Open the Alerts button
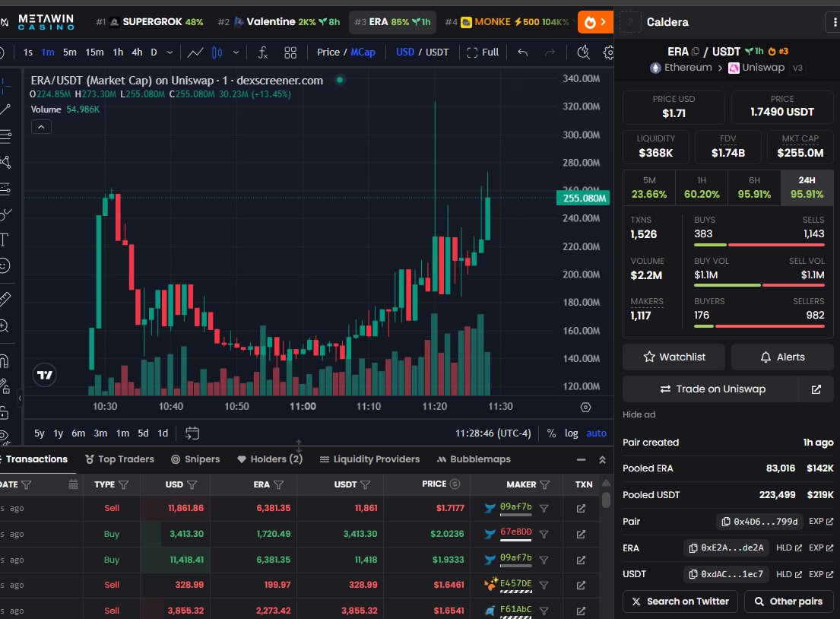The width and height of the screenshot is (840, 619). (782, 357)
